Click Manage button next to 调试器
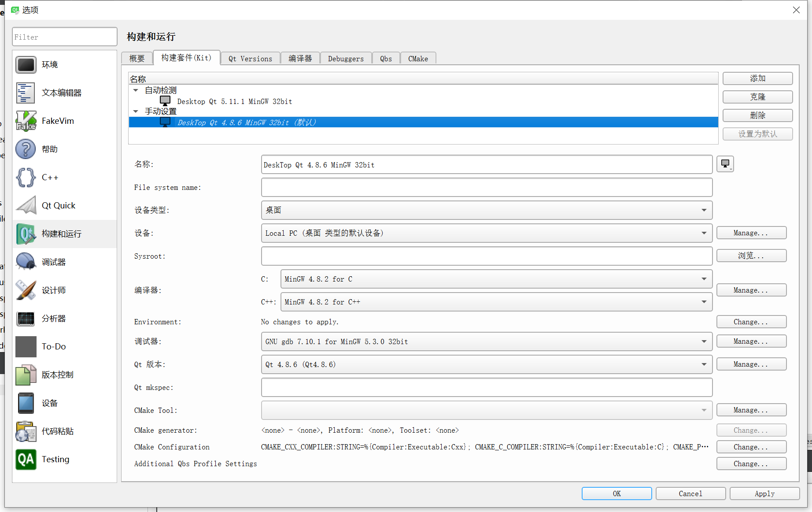This screenshot has height=512, width=812. point(751,341)
